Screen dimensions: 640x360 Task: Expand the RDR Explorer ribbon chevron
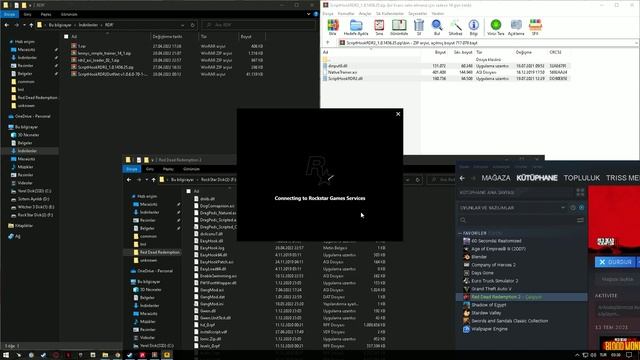pyautogui.click(x=309, y=14)
